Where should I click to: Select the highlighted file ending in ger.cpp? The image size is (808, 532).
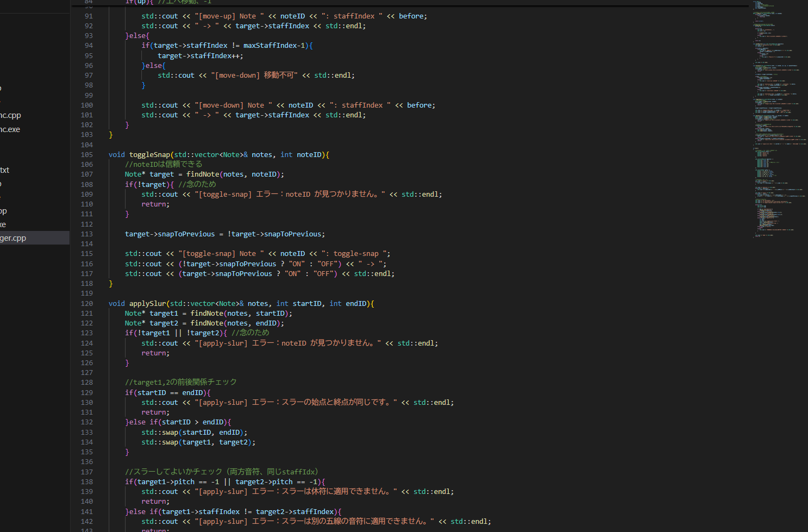coord(14,238)
